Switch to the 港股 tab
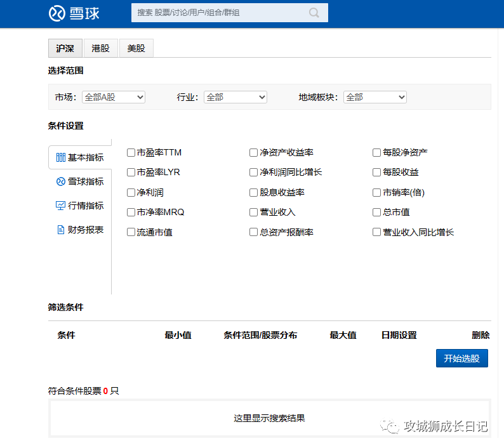Viewport: 504px width, 448px height. click(x=100, y=48)
